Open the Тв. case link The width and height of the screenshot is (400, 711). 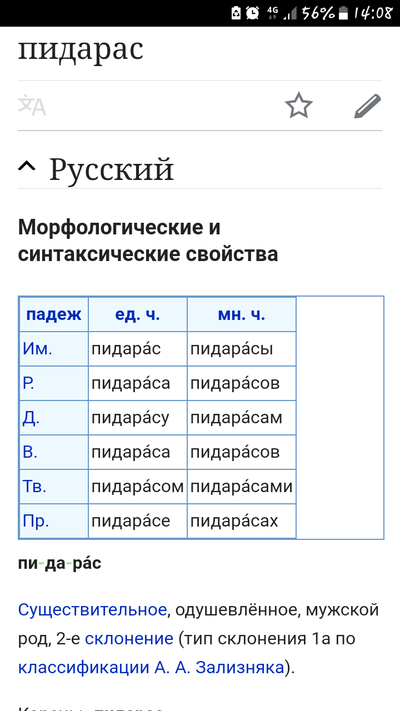click(34, 487)
